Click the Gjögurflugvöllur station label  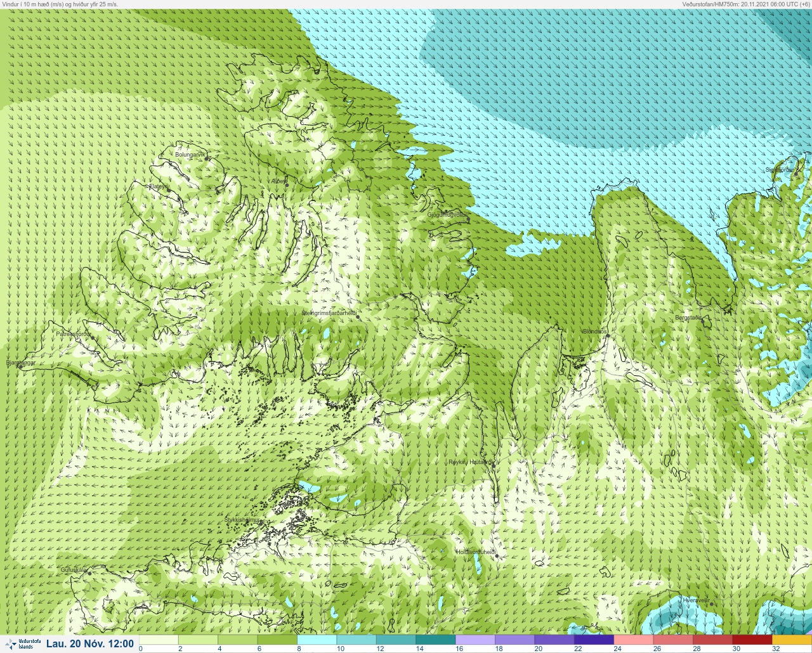click(447, 215)
